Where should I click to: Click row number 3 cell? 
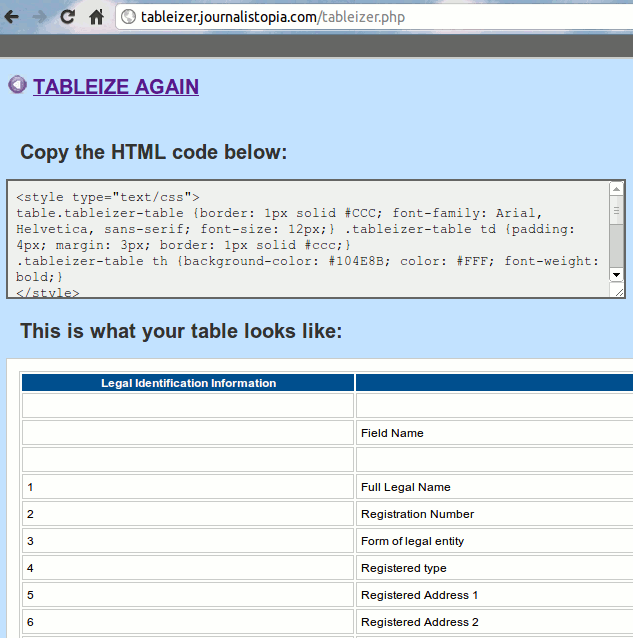[188, 541]
